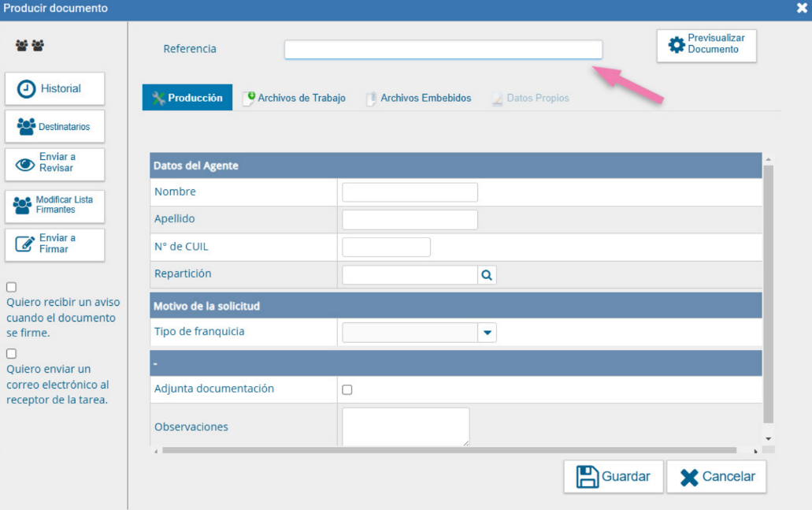Click Enviar a Firmar pencil icon
Viewport: 812px width, 510px height.
[26, 244]
